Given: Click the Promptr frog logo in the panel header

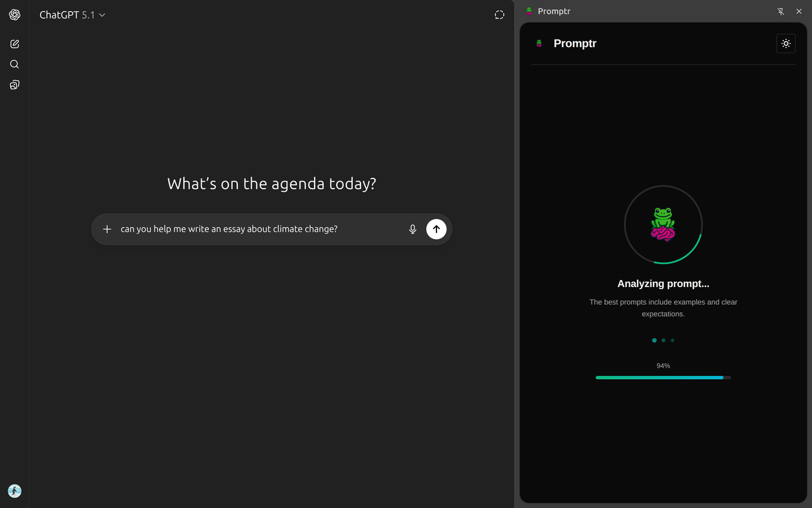Looking at the screenshot, I should point(539,43).
